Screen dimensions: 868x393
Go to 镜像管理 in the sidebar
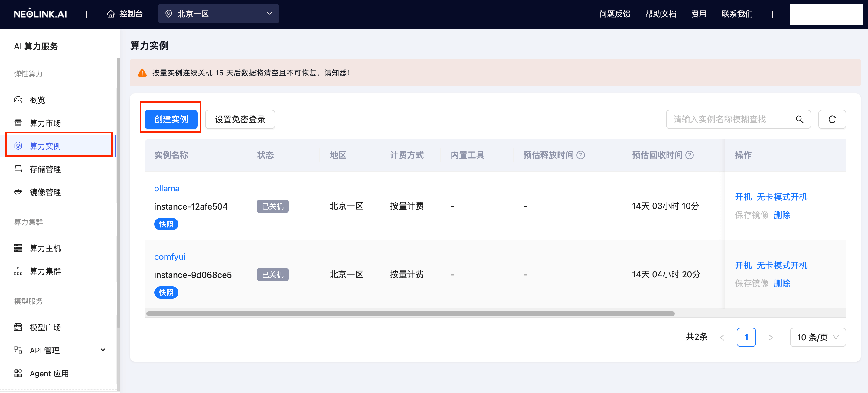coord(45,192)
